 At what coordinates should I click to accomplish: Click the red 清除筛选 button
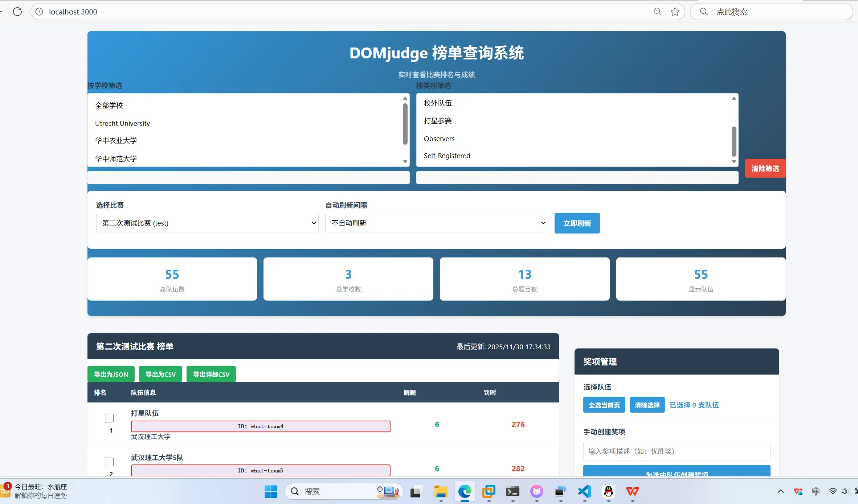coord(765,169)
